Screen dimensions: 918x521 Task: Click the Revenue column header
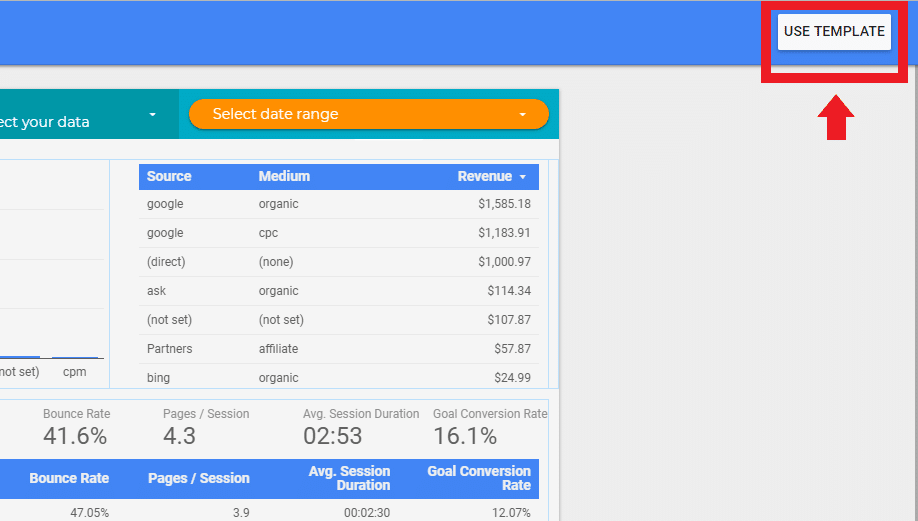pyautogui.click(x=485, y=176)
